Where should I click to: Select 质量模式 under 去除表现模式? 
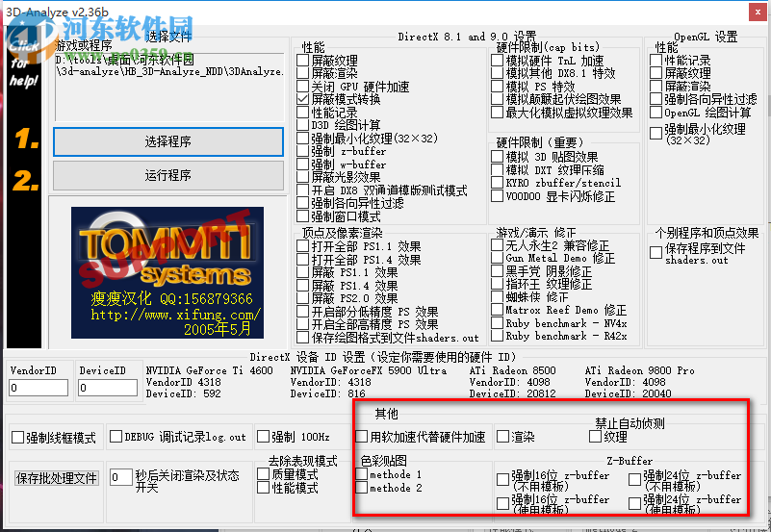(264, 474)
